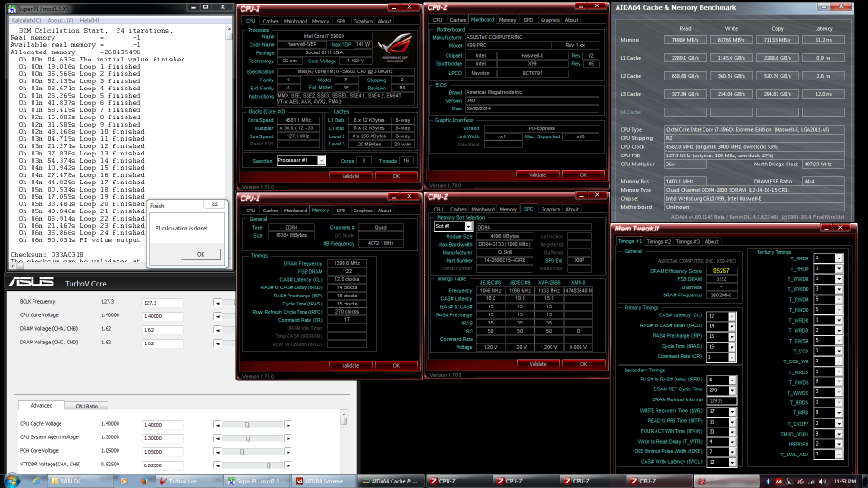Click the Windows Start orb

pyautogui.click(x=11, y=481)
